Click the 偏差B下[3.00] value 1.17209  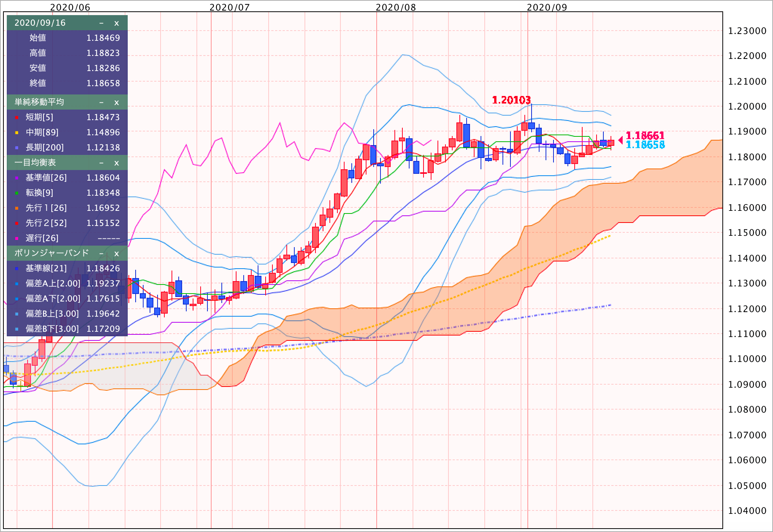(103, 329)
